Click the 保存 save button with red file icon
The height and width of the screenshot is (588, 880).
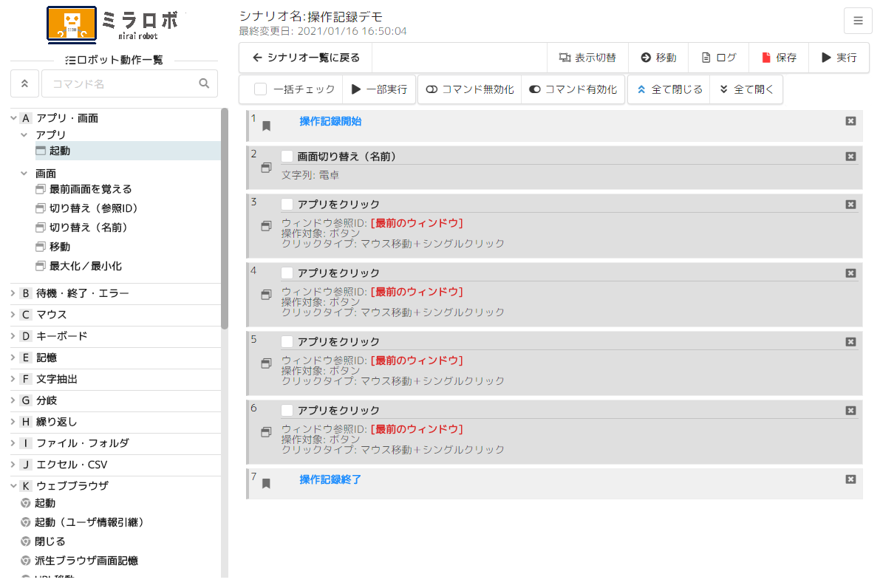tap(779, 58)
